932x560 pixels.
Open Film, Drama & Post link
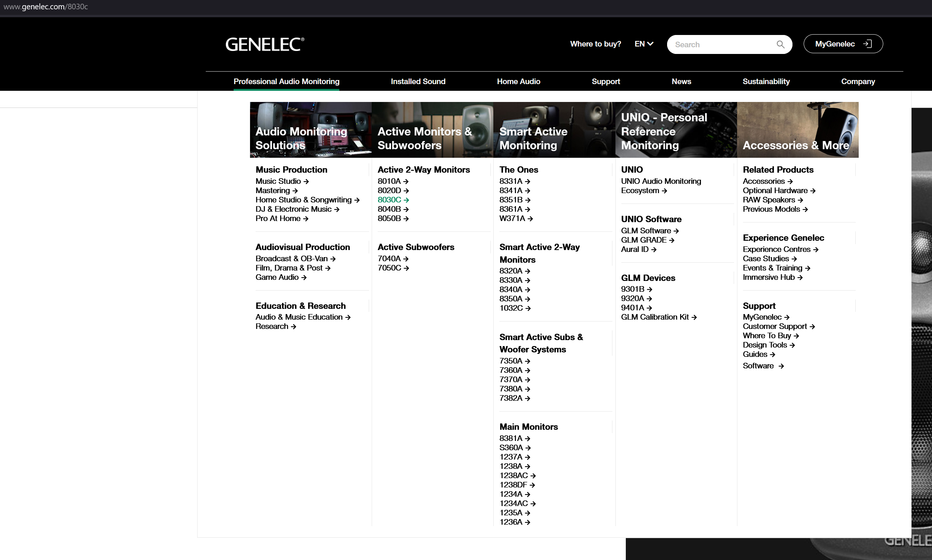[x=293, y=268]
